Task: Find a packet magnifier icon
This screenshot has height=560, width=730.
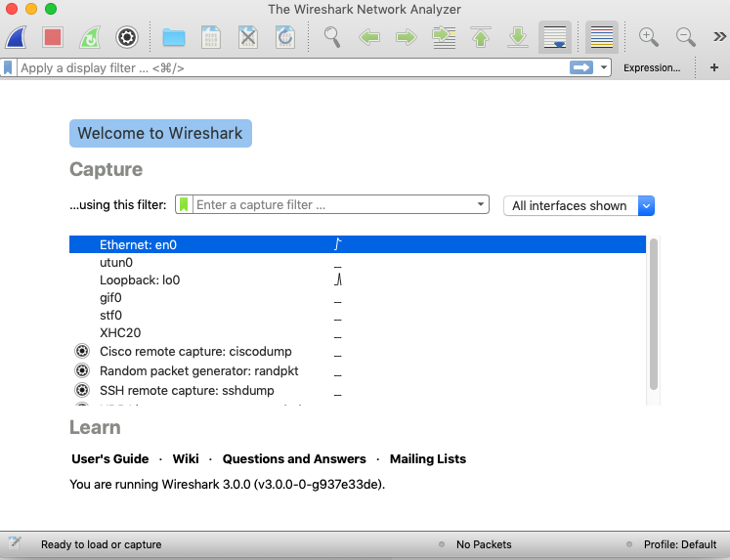Action: (332, 37)
